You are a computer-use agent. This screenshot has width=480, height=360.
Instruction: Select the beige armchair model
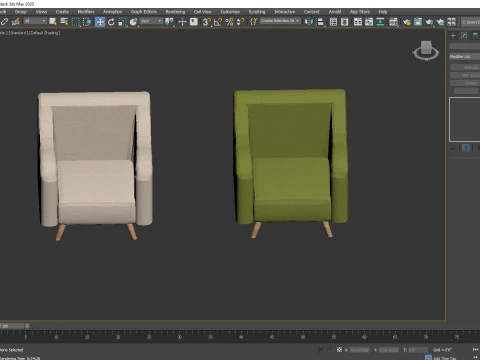pyautogui.click(x=95, y=165)
